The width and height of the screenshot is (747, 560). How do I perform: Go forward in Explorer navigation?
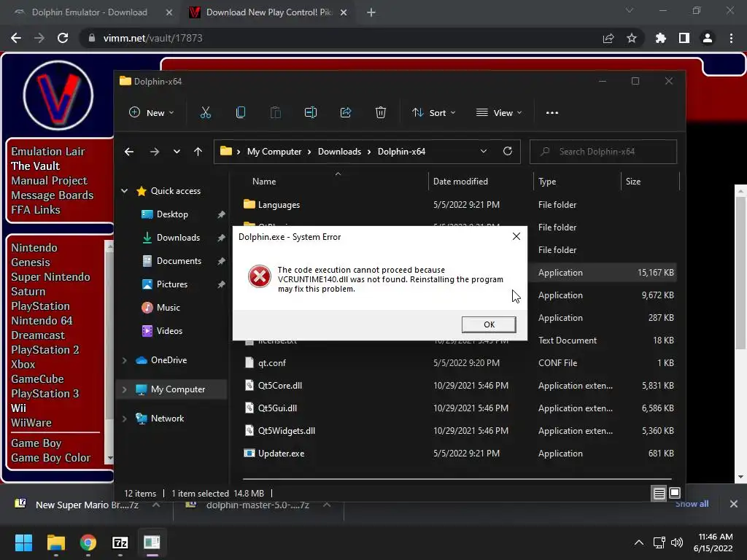tap(155, 152)
